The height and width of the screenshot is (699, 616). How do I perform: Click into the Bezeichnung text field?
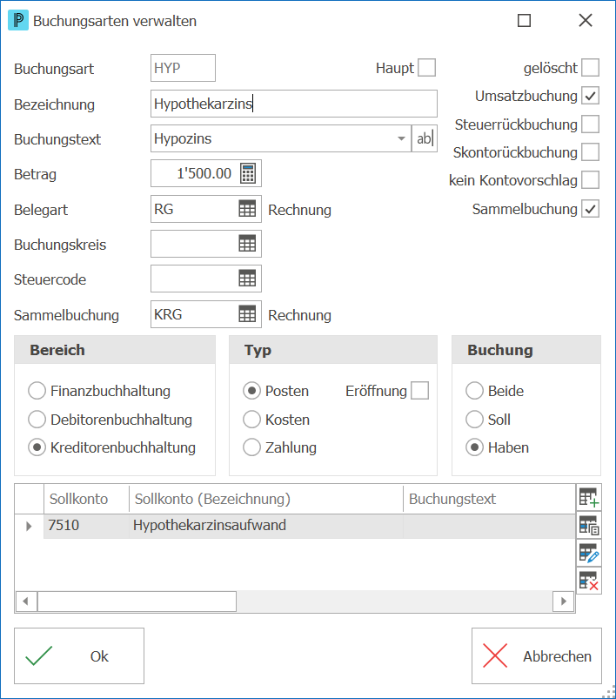294,104
